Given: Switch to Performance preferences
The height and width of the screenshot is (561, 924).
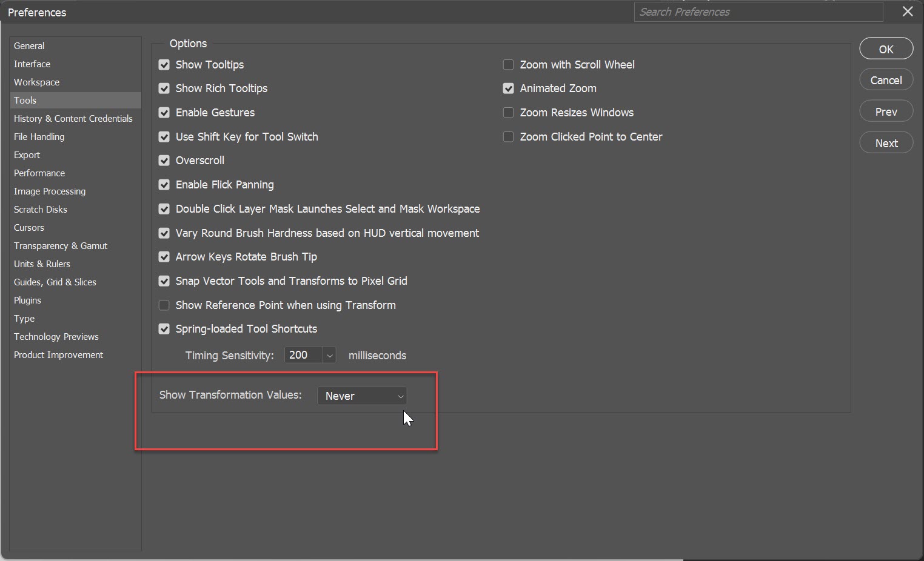Looking at the screenshot, I should click(x=39, y=173).
